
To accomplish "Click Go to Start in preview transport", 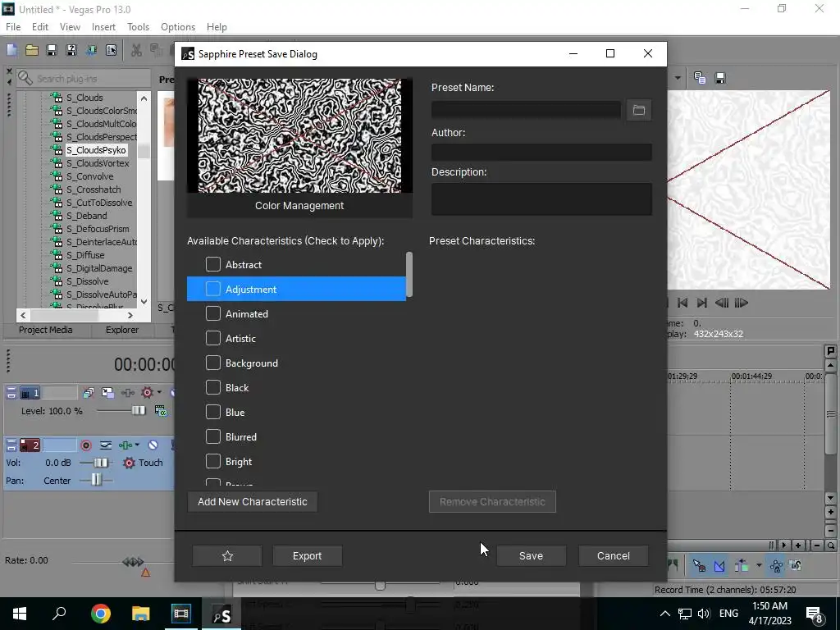I will point(682,303).
